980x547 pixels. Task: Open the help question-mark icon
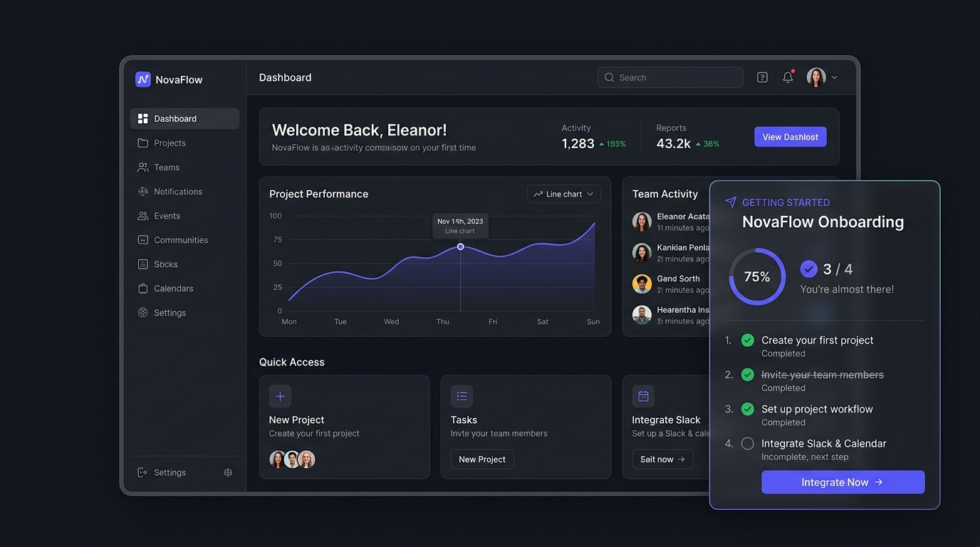click(x=762, y=77)
